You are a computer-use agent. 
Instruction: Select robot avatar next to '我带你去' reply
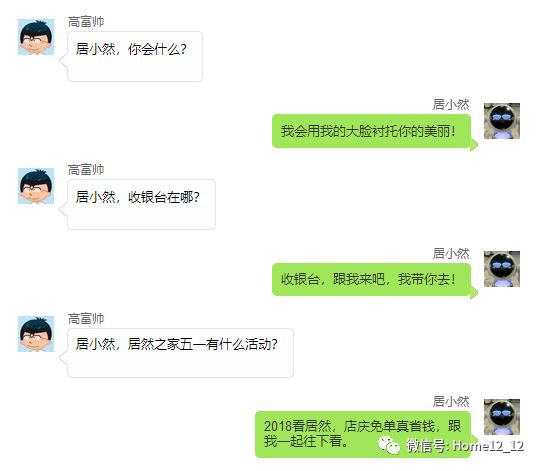coord(502,269)
